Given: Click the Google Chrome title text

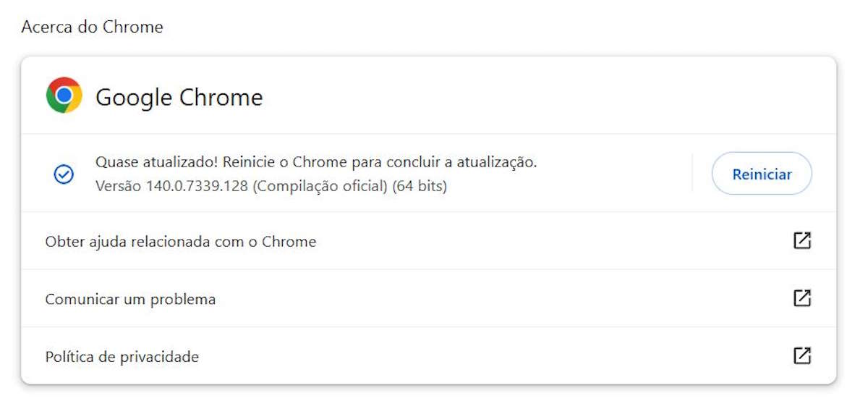Looking at the screenshot, I should [x=179, y=97].
